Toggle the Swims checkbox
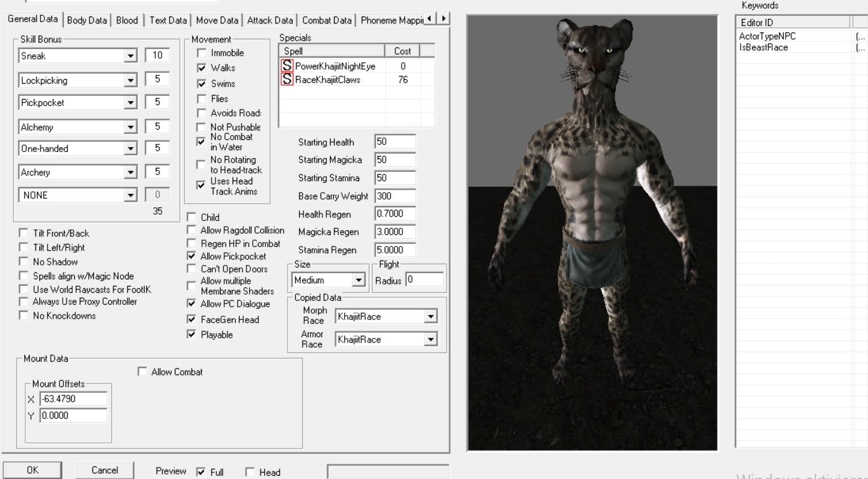The height and width of the screenshot is (479, 868). click(201, 84)
